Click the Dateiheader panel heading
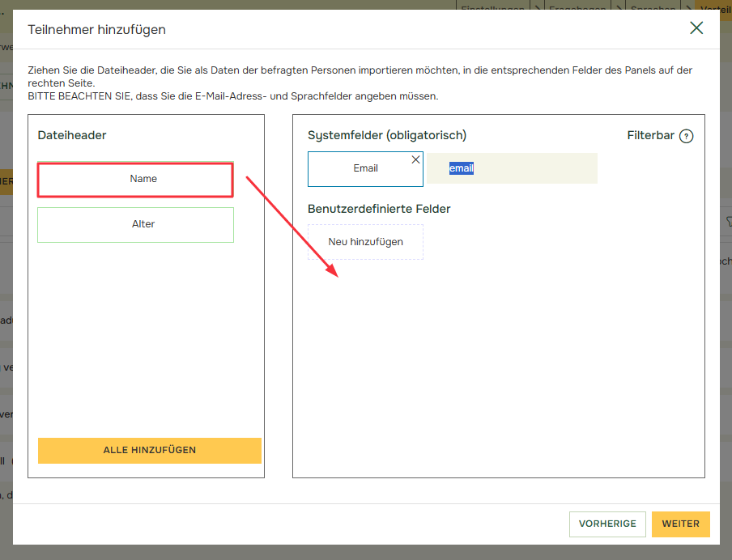The height and width of the screenshot is (560, 732). pos(72,135)
